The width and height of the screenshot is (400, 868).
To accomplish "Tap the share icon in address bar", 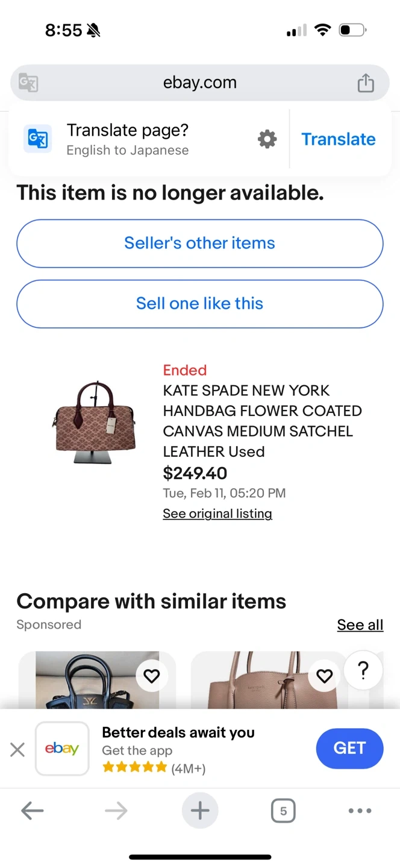I will pyautogui.click(x=366, y=83).
